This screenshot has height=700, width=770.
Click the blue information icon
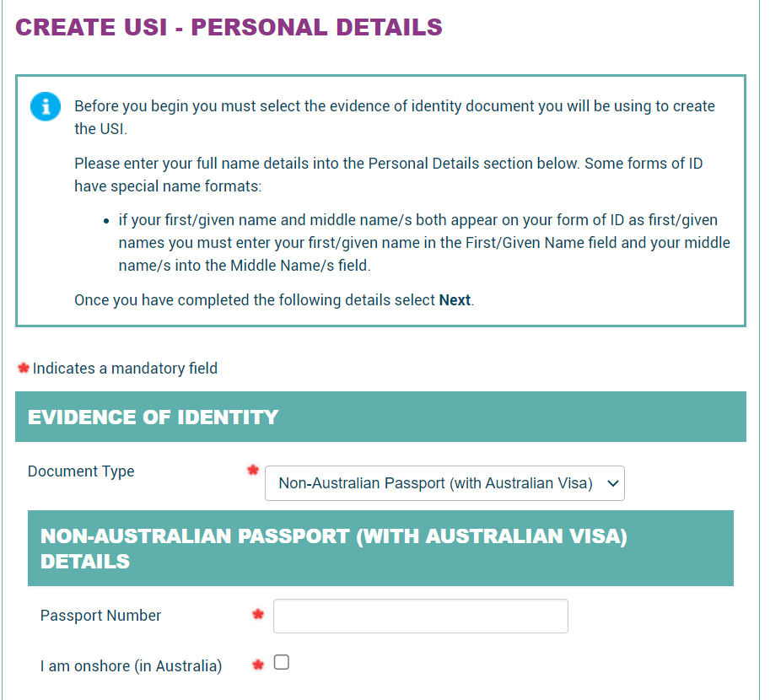click(46, 106)
